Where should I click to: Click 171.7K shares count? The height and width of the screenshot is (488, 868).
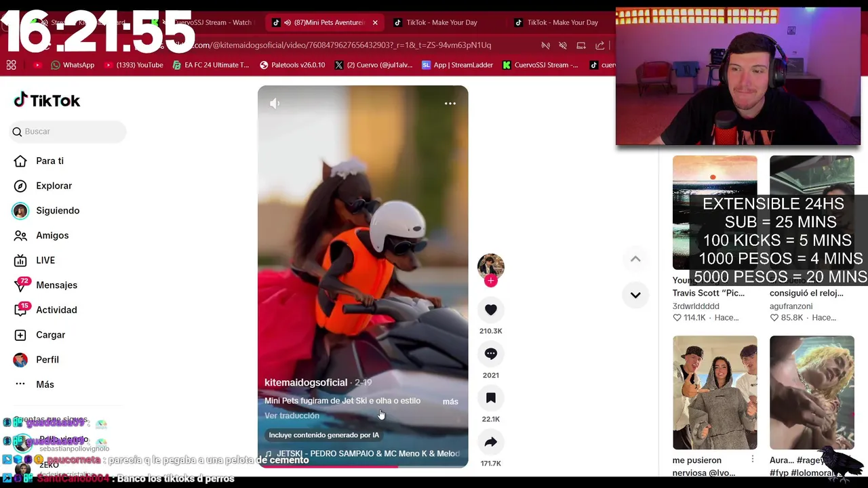pyautogui.click(x=491, y=464)
